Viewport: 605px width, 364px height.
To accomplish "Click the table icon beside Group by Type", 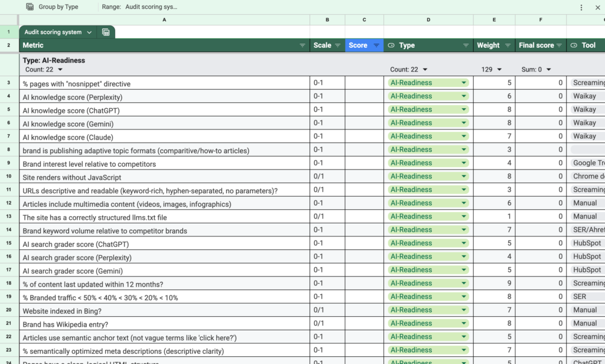I will click(x=30, y=7).
